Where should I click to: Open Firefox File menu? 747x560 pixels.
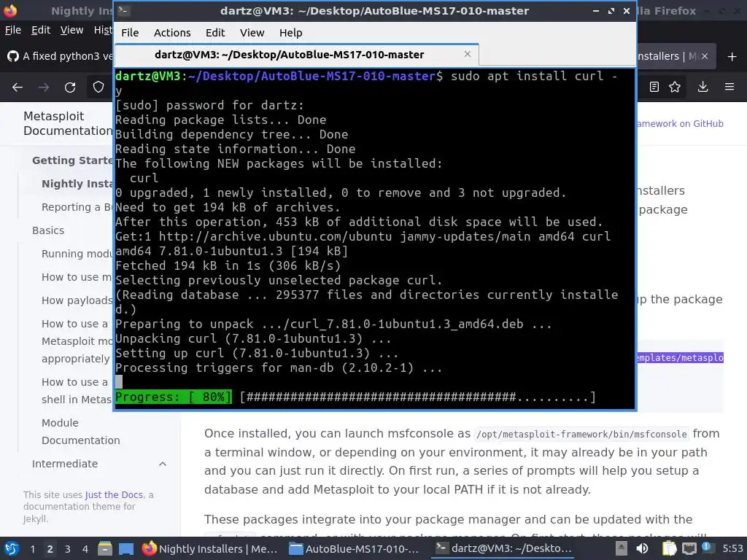[x=13, y=30]
